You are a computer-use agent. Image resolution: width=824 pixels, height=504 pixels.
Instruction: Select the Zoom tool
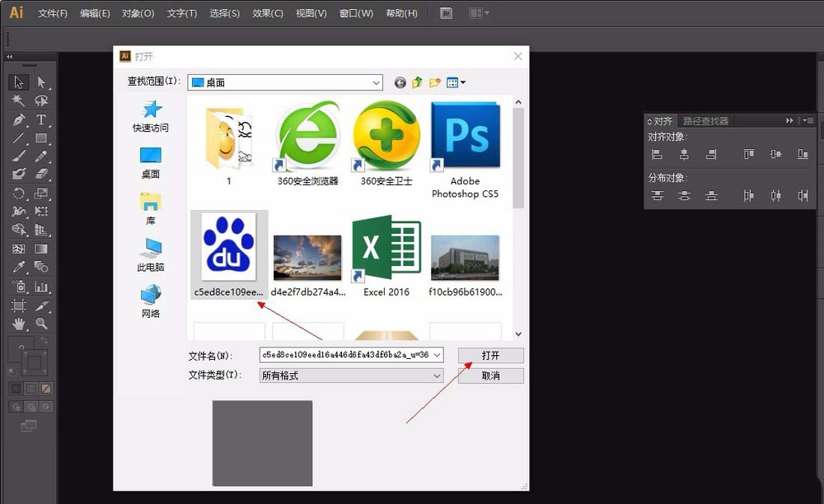41,324
